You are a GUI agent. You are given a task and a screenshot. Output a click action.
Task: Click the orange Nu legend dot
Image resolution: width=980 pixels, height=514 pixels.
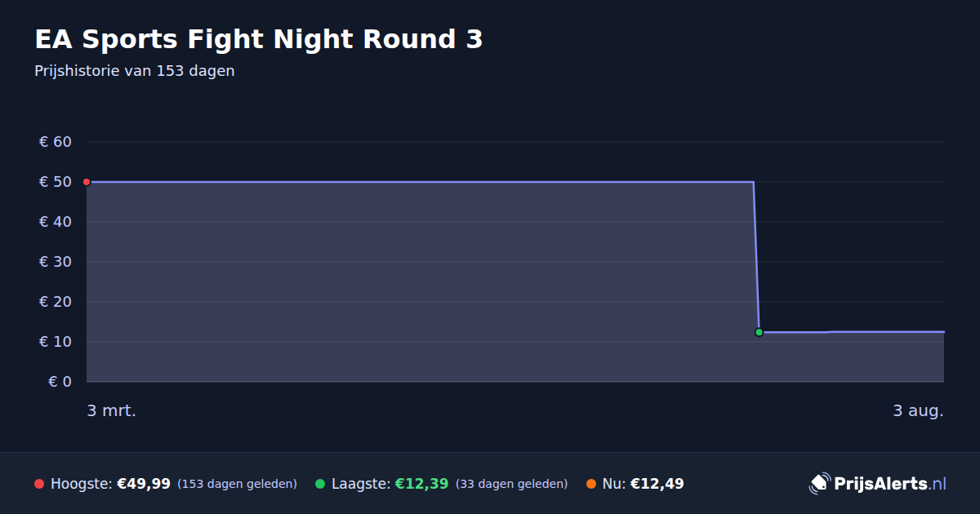tap(591, 484)
